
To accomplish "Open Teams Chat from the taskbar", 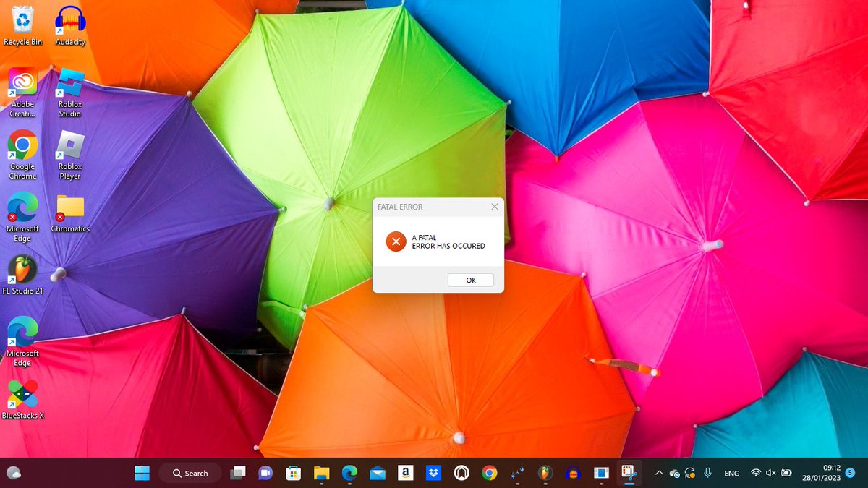I will click(x=265, y=473).
